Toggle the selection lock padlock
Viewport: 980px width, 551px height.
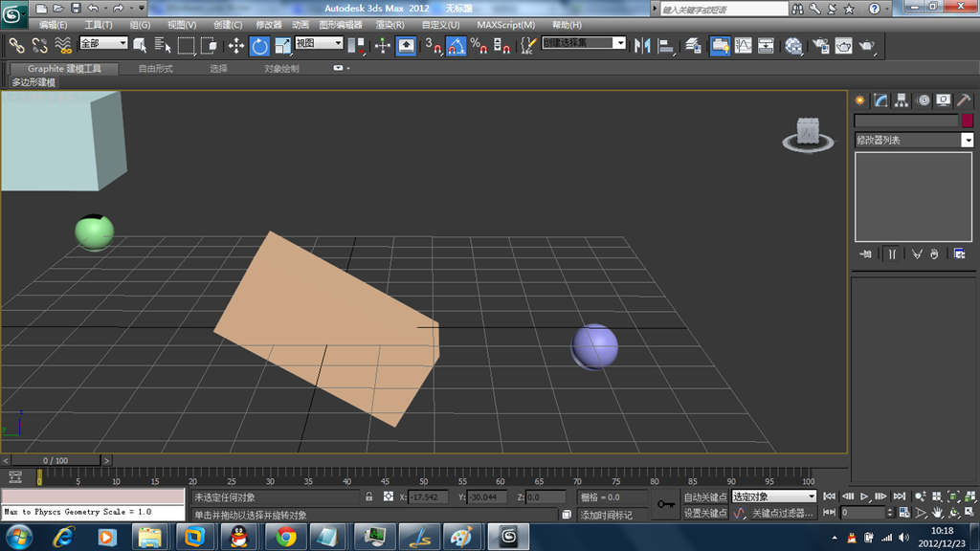[369, 497]
